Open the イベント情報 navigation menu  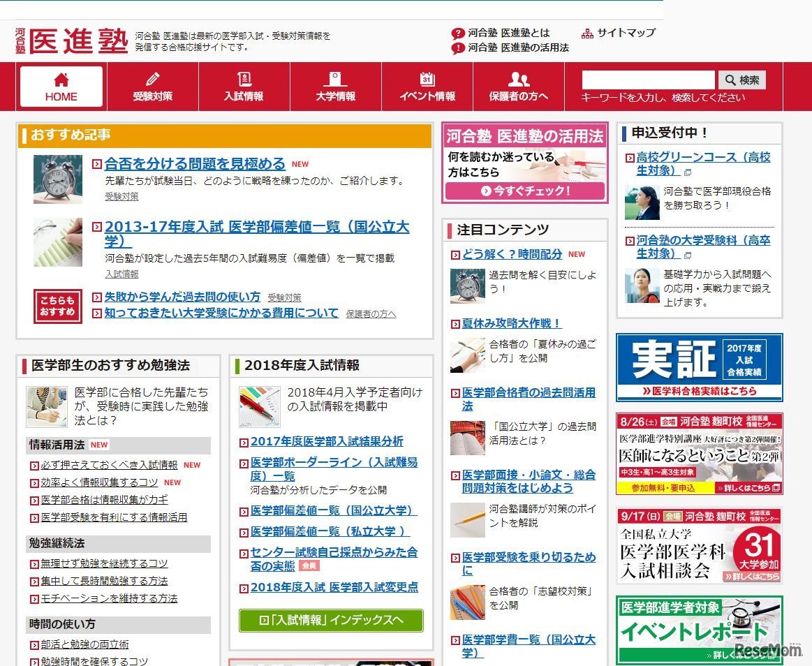tap(427, 86)
